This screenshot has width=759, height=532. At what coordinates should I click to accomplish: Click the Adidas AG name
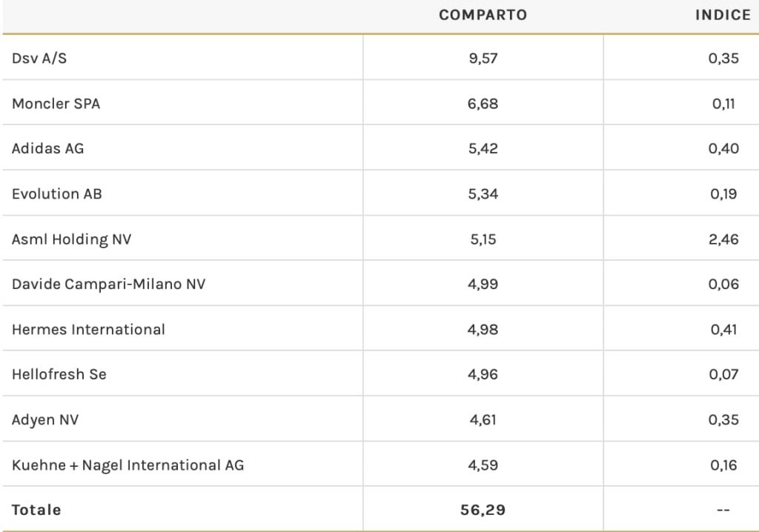tap(47, 148)
